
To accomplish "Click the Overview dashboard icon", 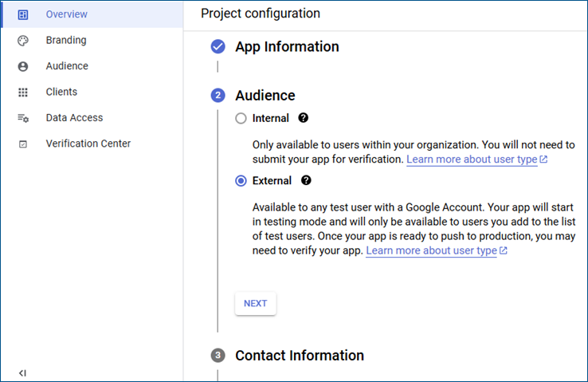I will click(x=23, y=14).
